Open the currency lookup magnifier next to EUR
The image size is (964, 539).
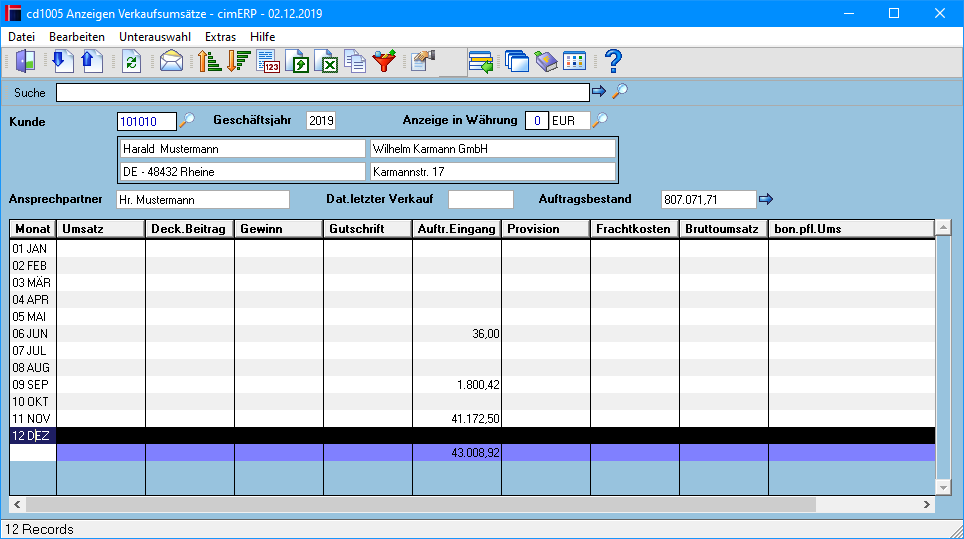600,119
